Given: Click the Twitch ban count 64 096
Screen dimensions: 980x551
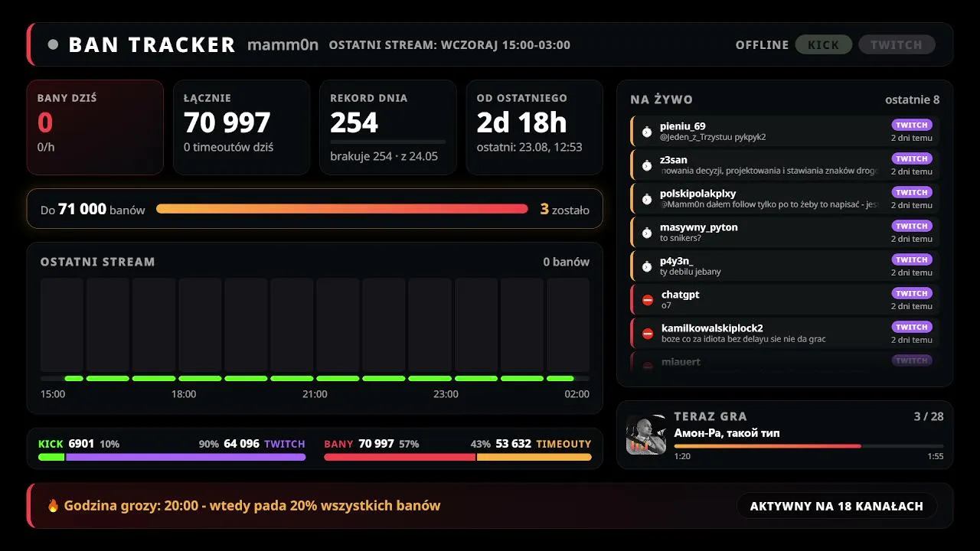Looking at the screenshot, I should pyautogui.click(x=241, y=443).
